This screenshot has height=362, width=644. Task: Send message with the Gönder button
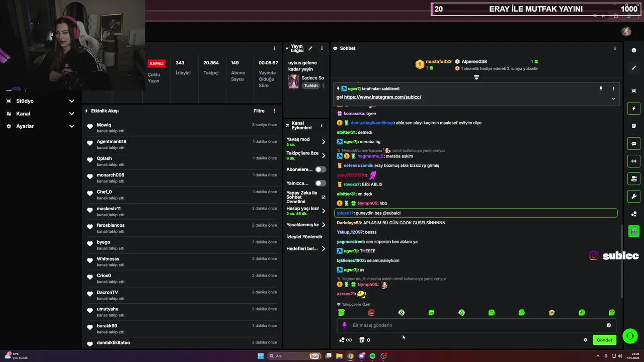(x=604, y=340)
